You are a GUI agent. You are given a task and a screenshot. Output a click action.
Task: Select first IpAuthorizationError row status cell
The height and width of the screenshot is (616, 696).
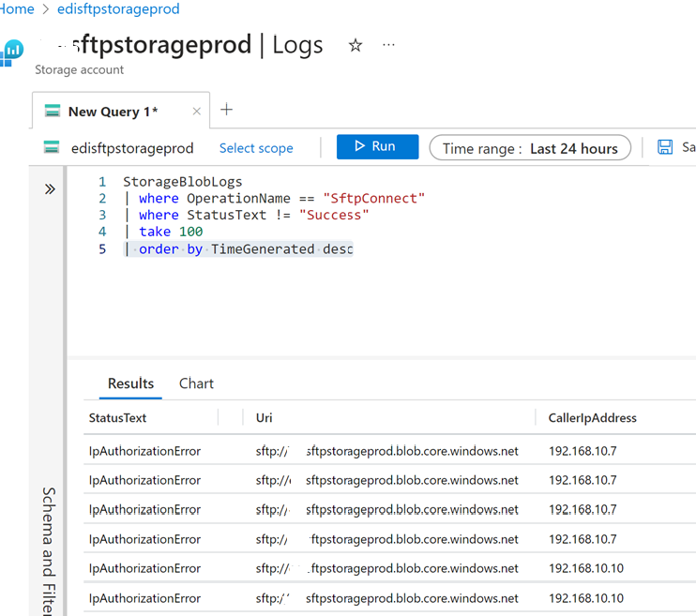coord(144,451)
